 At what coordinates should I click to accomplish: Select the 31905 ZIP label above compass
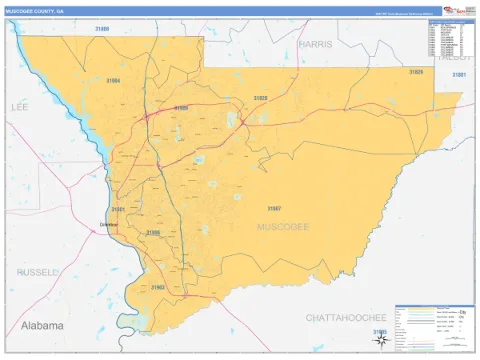[380, 332]
